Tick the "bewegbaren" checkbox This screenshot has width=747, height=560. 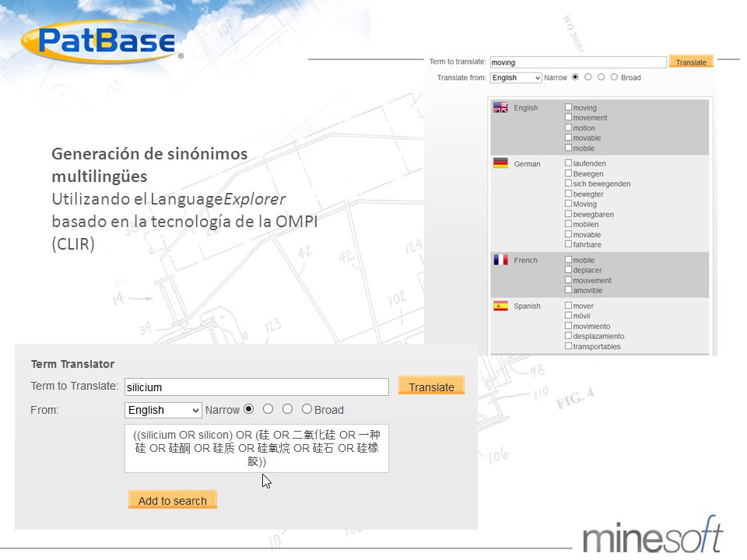point(568,214)
